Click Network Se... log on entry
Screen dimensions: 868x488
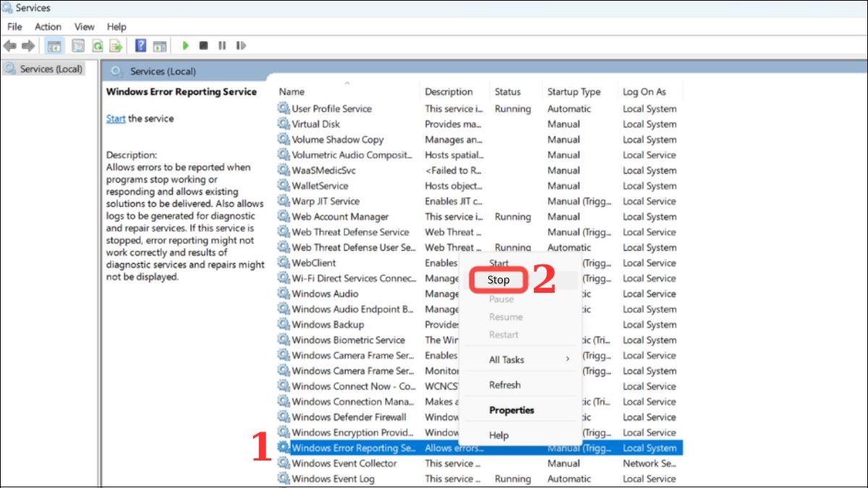tap(650, 463)
